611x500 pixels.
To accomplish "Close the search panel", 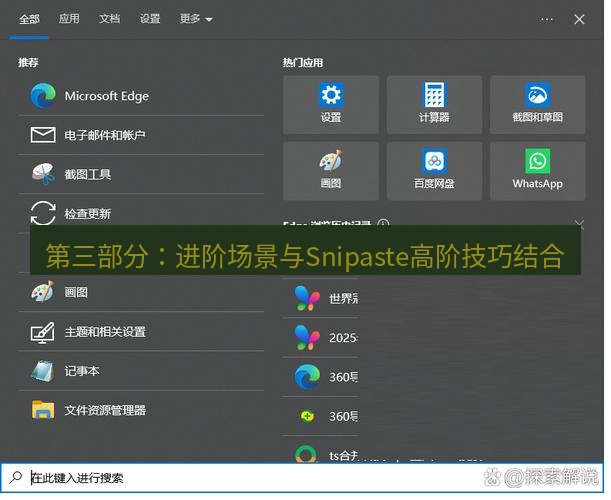I will (x=579, y=19).
